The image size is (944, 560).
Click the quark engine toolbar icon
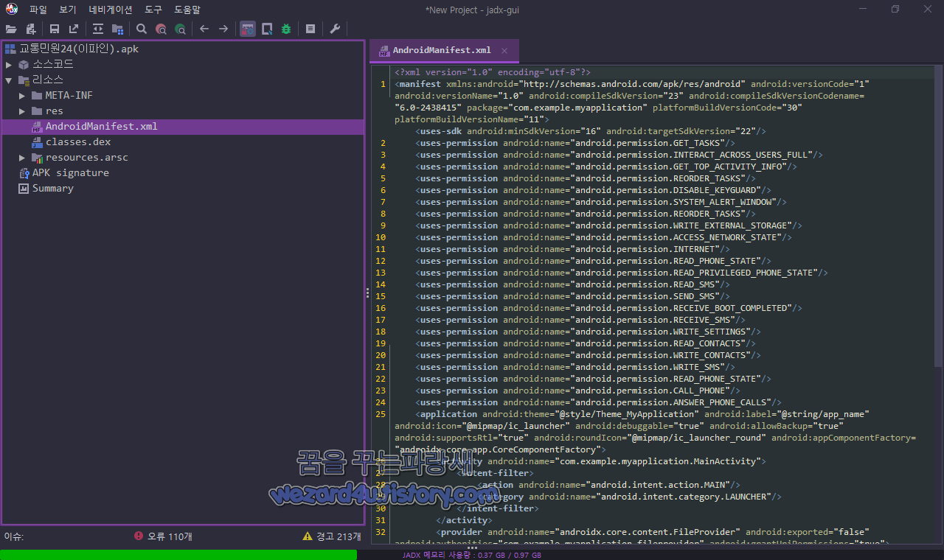267,29
